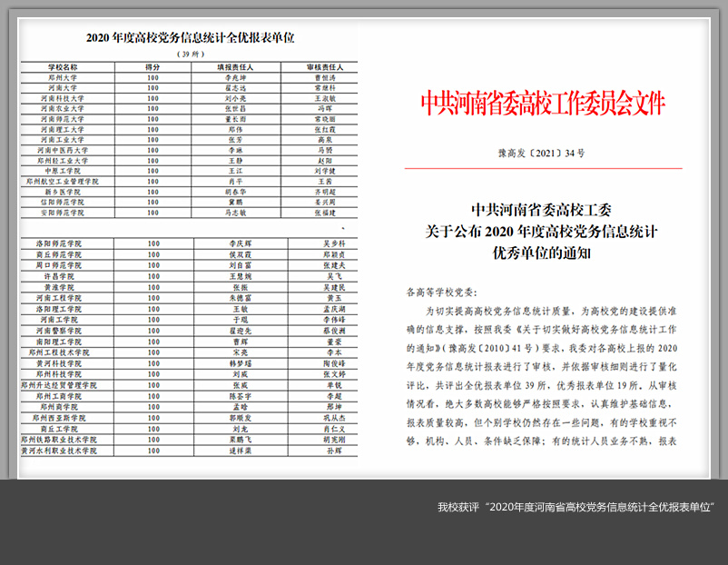Click the document number 豫高发〔2021〕34号
728x565 pixels.
coord(543,154)
